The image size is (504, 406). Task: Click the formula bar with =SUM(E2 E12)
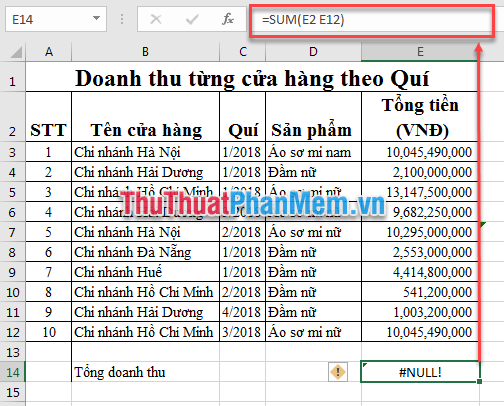coord(372,20)
